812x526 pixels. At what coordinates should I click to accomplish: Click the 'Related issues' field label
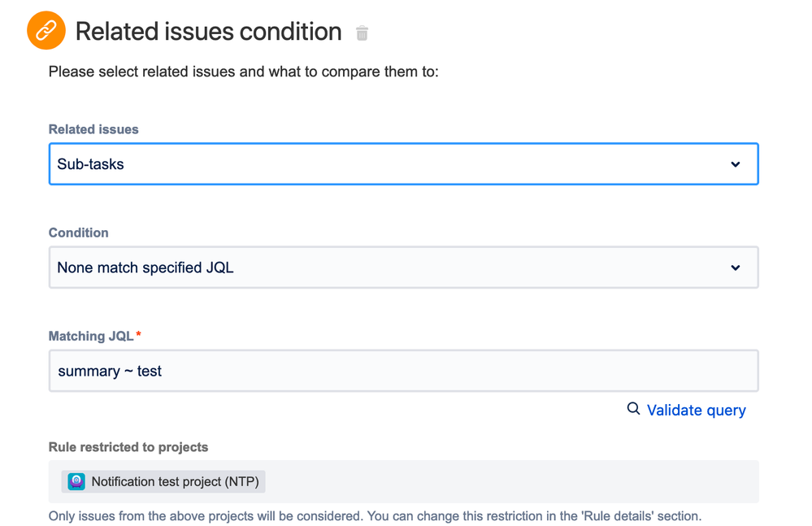tap(93, 129)
